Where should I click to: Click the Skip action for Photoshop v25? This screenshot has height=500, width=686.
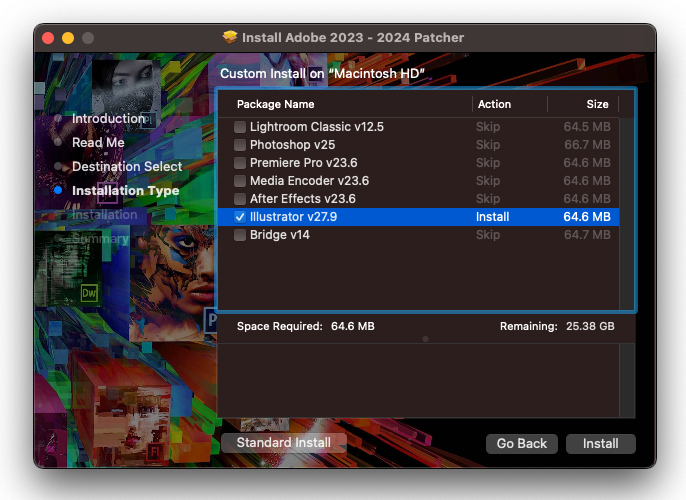(x=488, y=145)
